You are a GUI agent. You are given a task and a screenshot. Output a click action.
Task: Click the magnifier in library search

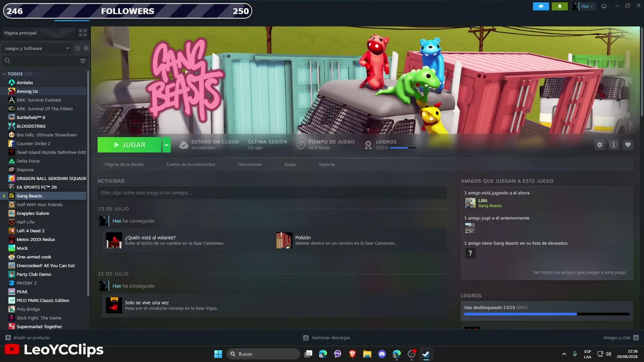8,61
